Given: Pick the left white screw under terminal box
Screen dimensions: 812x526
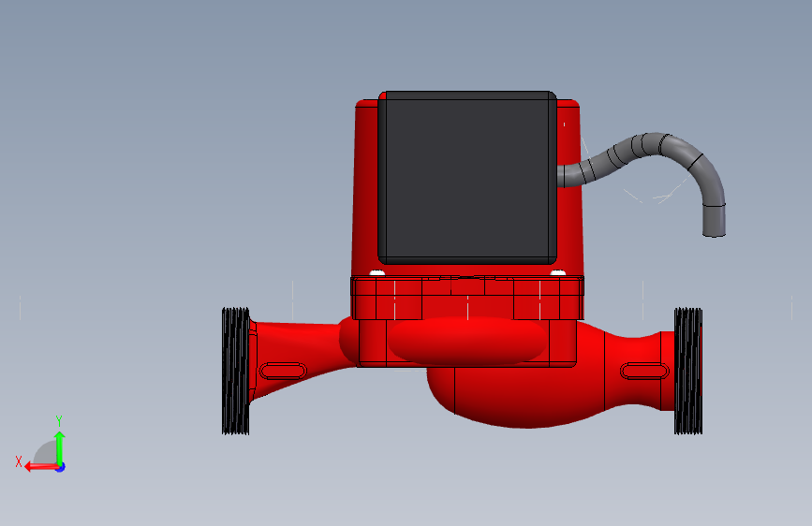Looking at the screenshot, I should (x=376, y=272).
